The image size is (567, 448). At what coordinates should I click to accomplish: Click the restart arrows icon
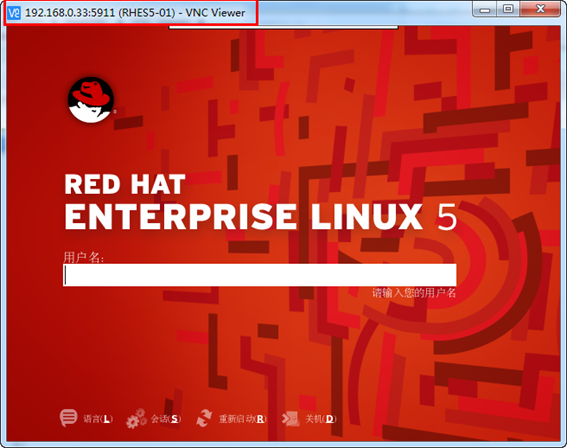coord(204,418)
